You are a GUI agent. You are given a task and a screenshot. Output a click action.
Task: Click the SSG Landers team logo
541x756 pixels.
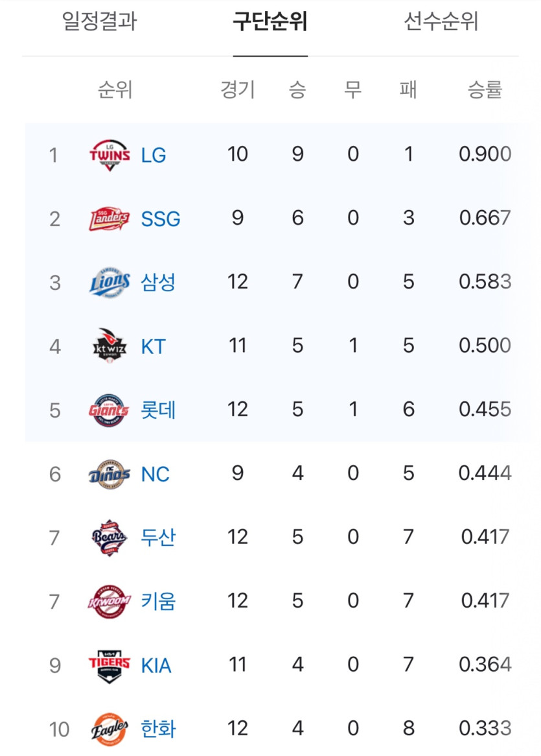pyautogui.click(x=109, y=219)
